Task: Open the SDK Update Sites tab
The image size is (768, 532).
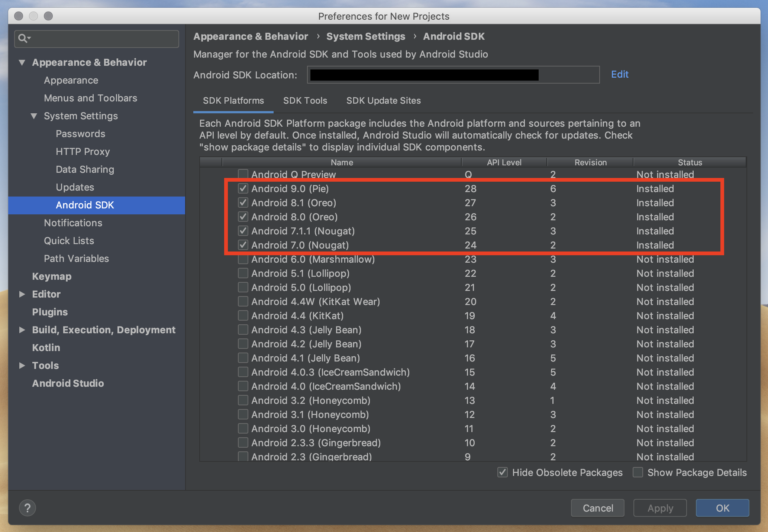Action: 383,101
